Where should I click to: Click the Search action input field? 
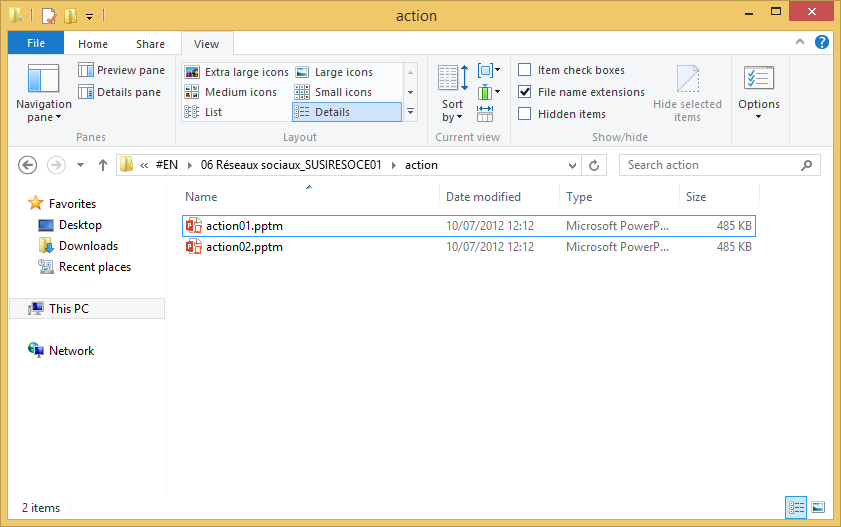coord(710,165)
